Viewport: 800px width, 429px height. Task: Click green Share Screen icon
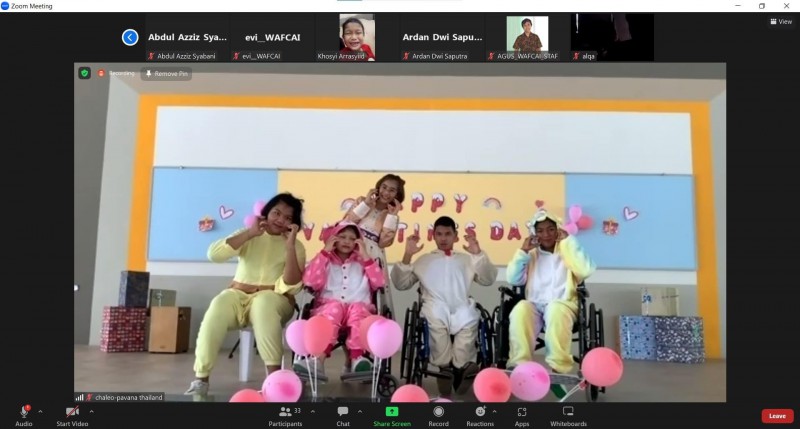point(392,412)
